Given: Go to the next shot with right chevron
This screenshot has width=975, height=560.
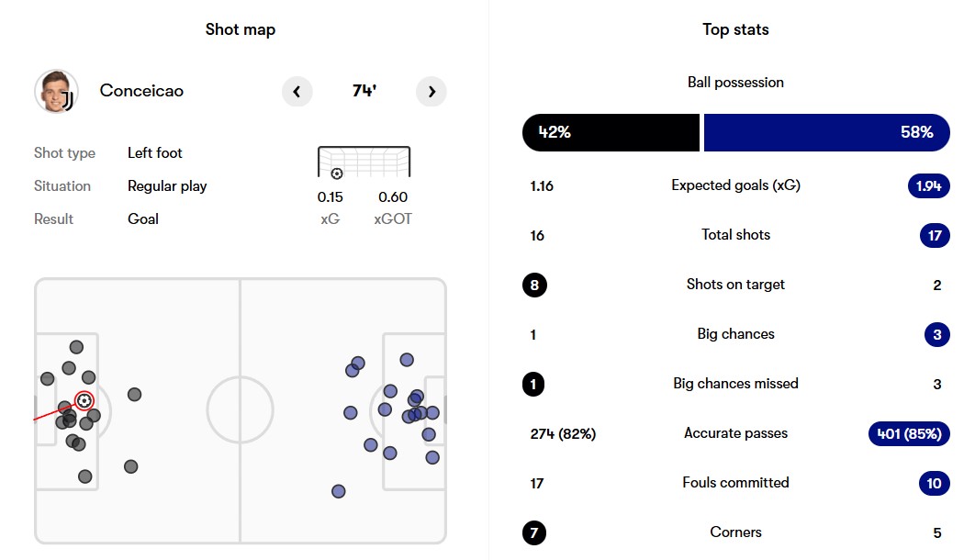Looking at the screenshot, I should [431, 92].
